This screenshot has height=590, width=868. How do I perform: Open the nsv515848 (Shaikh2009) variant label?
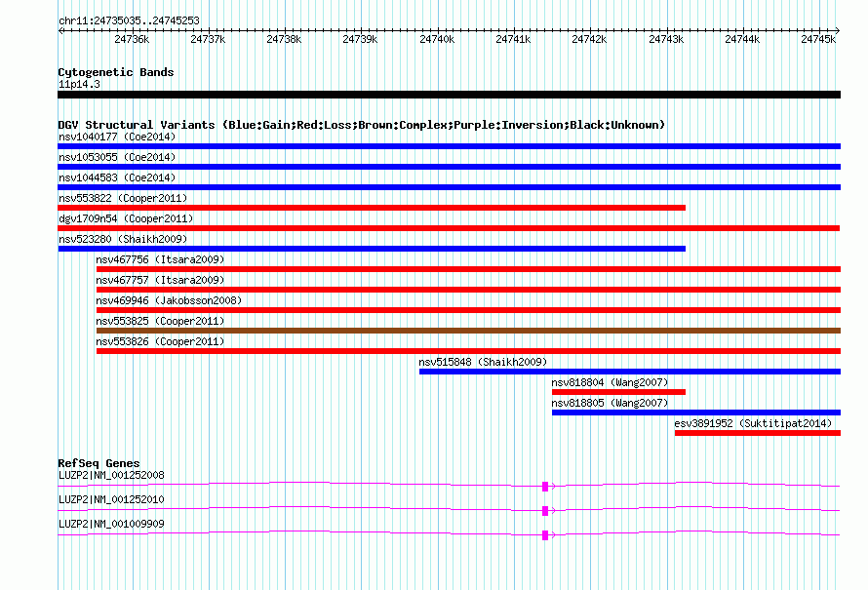tap(483, 362)
